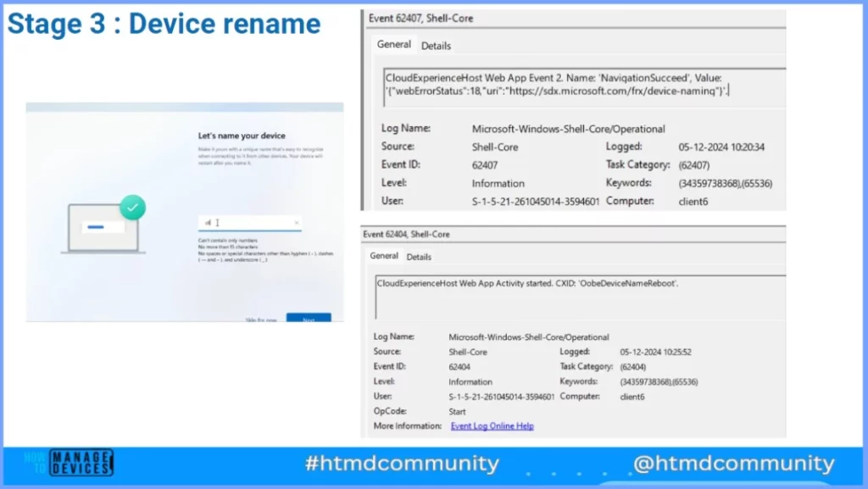Image resolution: width=868 pixels, height=489 pixels.
Task: Select Task Category value (62404)
Action: point(632,367)
